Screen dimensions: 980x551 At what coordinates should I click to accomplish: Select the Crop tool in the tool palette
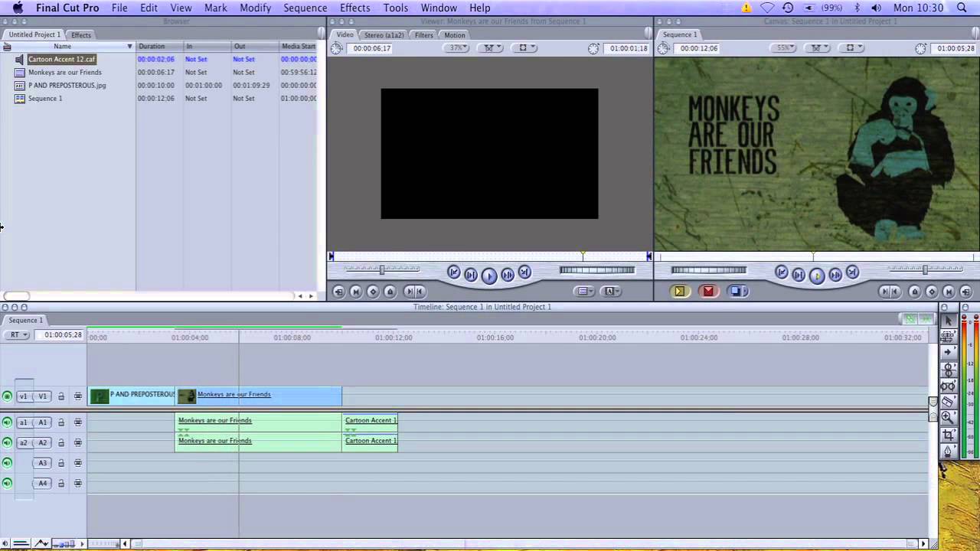[948, 435]
